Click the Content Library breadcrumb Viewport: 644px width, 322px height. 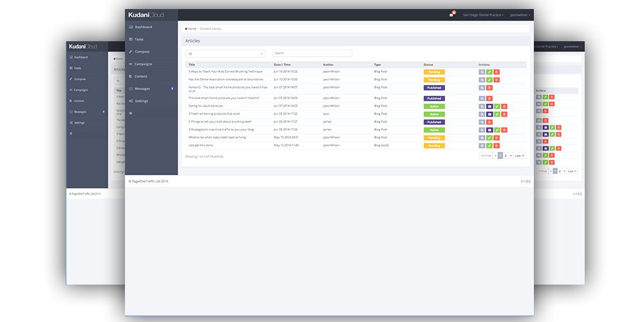coord(211,29)
